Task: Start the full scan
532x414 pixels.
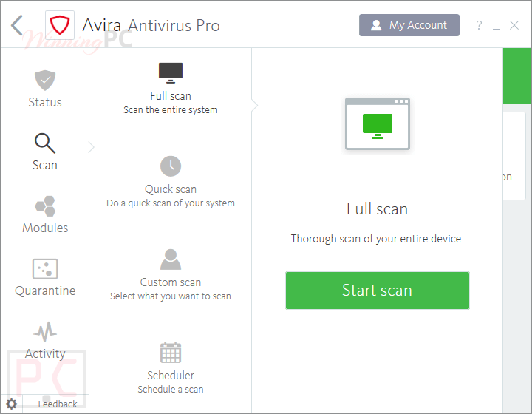Action: [378, 291]
